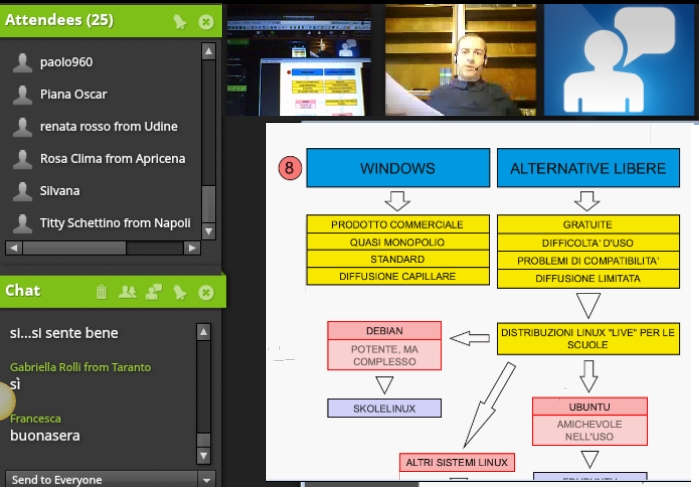Click the chat scroll down arrow
699x487 pixels.
[203, 456]
